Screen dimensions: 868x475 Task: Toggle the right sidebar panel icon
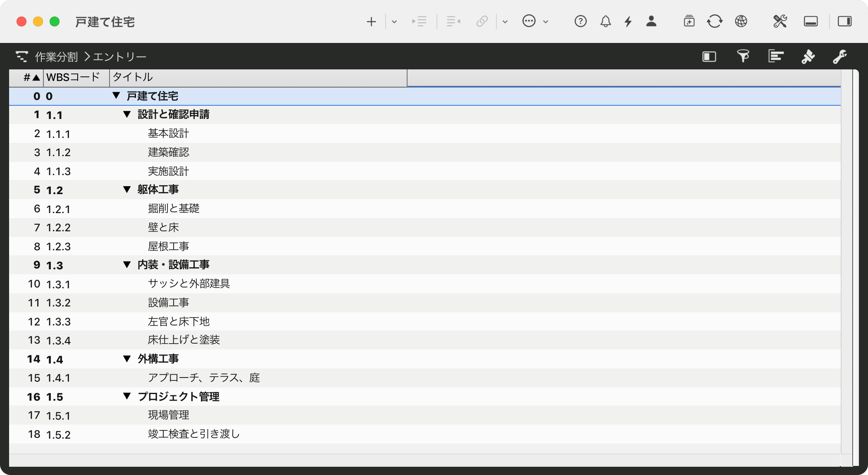844,21
